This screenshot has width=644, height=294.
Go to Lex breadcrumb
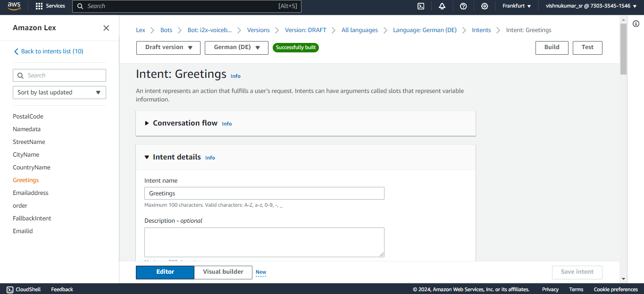[x=141, y=30]
